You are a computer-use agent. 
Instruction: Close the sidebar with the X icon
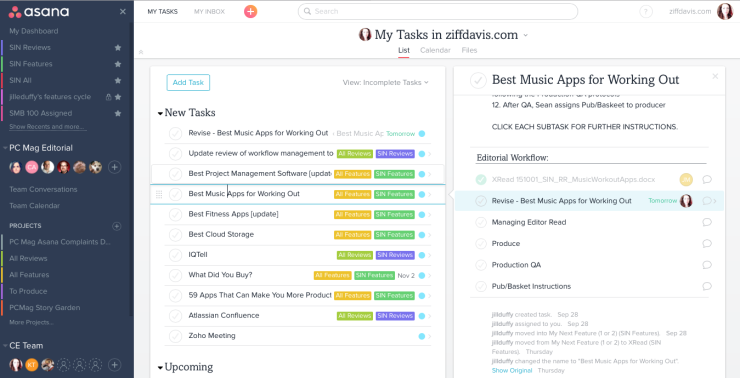(123, 12)
